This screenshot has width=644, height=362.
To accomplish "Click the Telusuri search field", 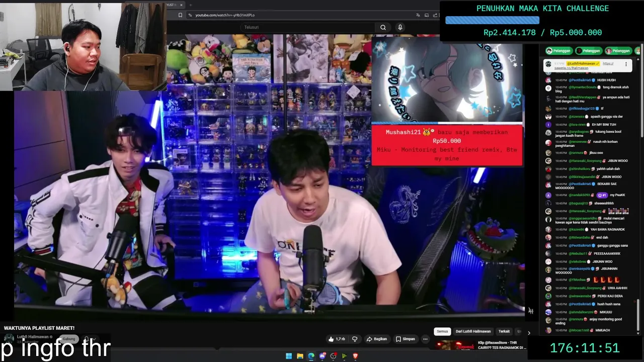I will [307, 27].
